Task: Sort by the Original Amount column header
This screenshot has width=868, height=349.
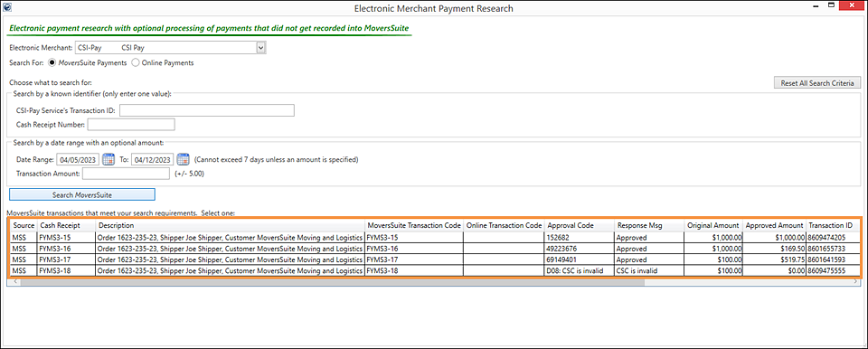Action: [x=713, y=225]
